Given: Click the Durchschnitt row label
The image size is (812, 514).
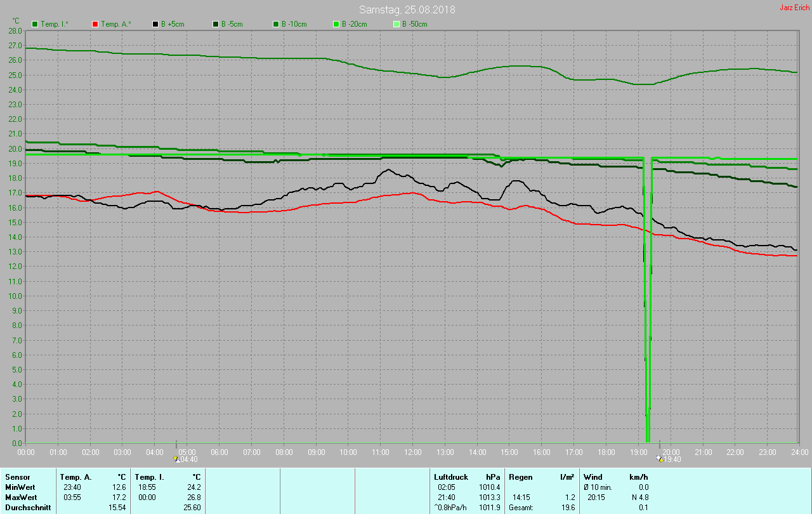Looking at the screenshot, I should point(28,507).
